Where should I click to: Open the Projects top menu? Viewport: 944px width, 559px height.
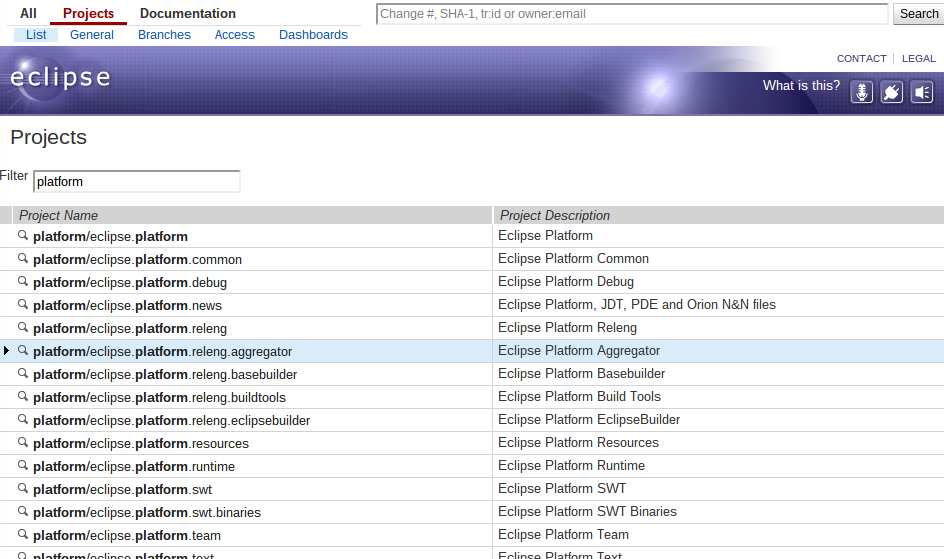coord(88,13)
